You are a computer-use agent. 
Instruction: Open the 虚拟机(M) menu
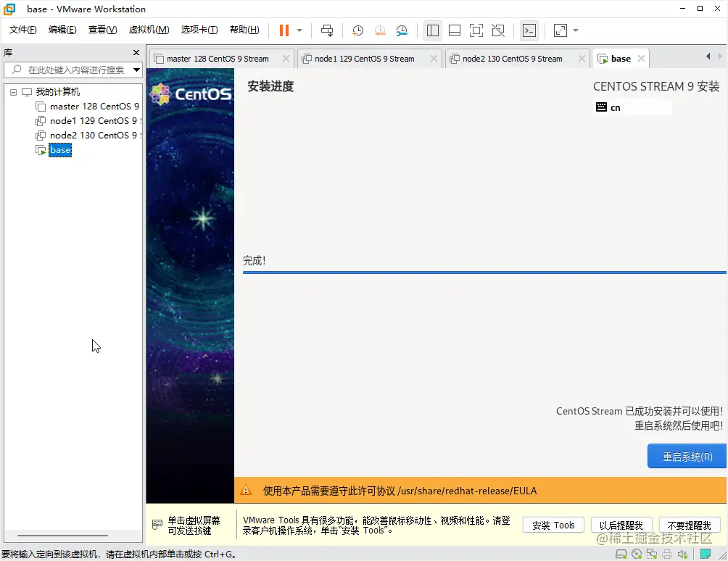pyautogui.click(x=149, y=30)
